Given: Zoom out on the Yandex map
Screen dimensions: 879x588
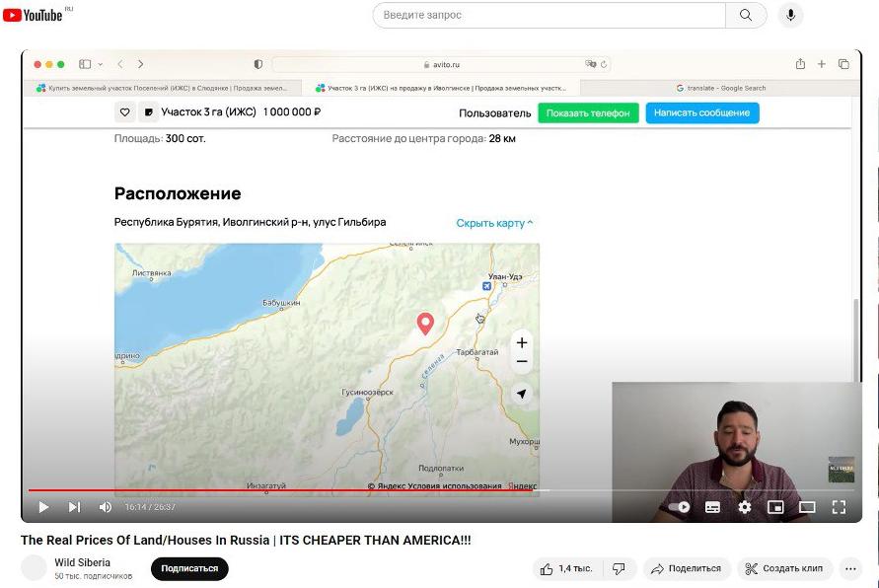Looking at the screenshot, I should (522, 361).
